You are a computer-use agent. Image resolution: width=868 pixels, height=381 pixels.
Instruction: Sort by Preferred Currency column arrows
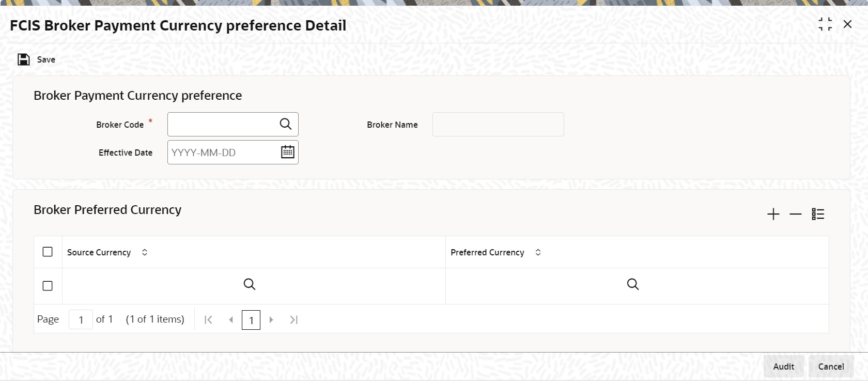[538, 252]
